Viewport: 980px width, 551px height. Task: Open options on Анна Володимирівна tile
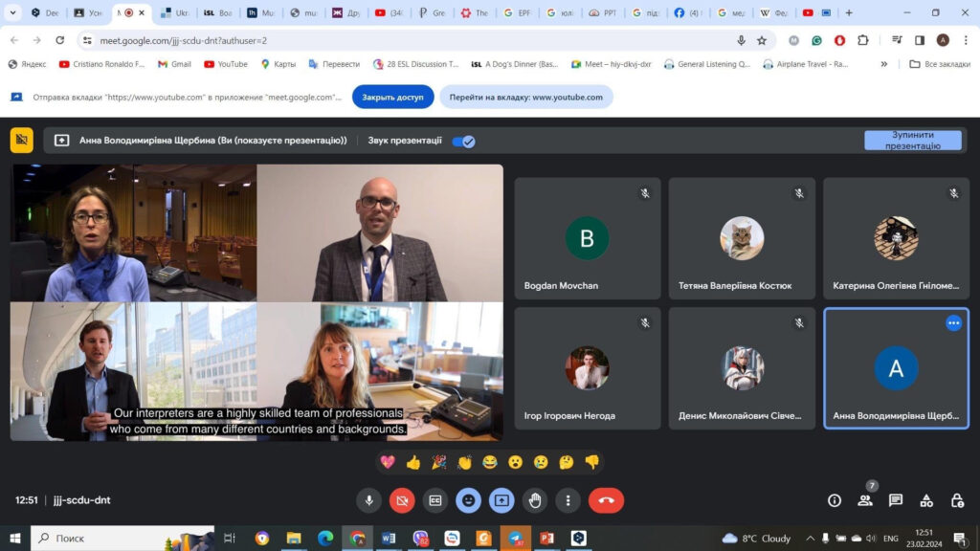tap(953, 323)
